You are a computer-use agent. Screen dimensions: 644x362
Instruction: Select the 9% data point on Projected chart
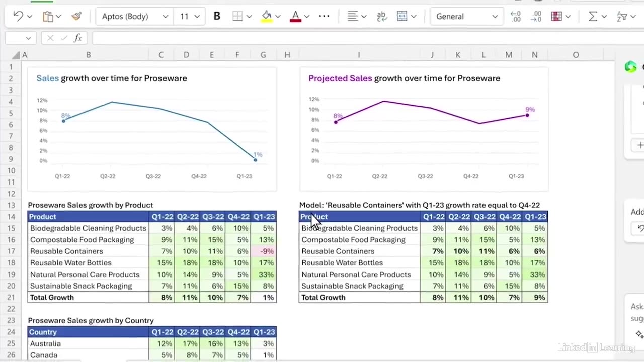[527, 115]
